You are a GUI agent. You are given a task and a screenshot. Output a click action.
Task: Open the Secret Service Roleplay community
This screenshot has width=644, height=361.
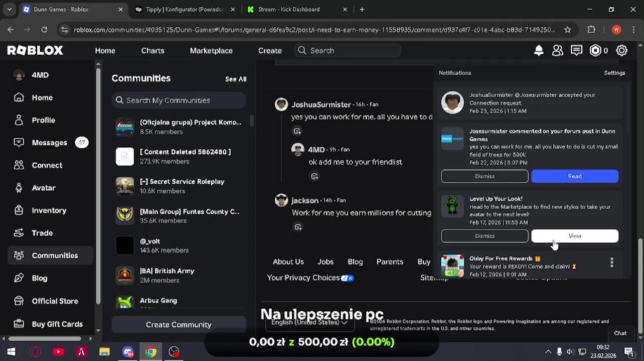click(x=178, y=186)
